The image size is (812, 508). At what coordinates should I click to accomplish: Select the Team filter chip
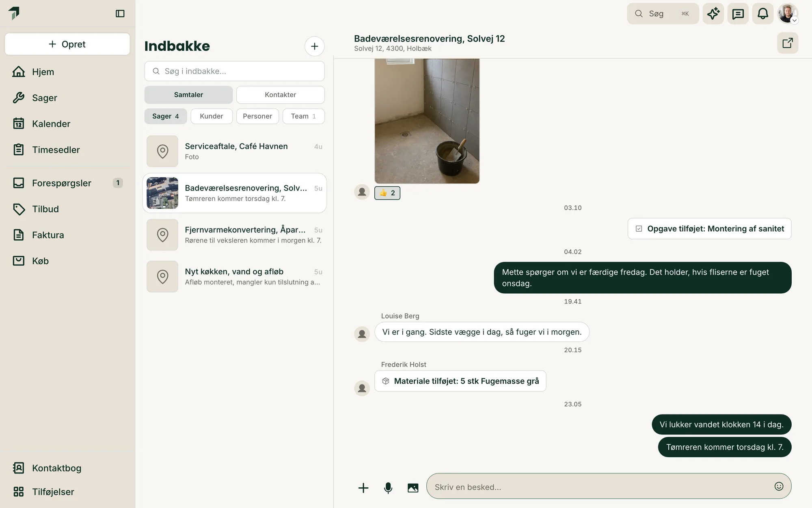pyautogui.click(x=303, y=116)
